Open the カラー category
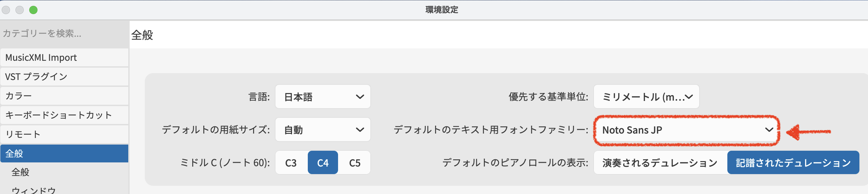 pos(64,96)
